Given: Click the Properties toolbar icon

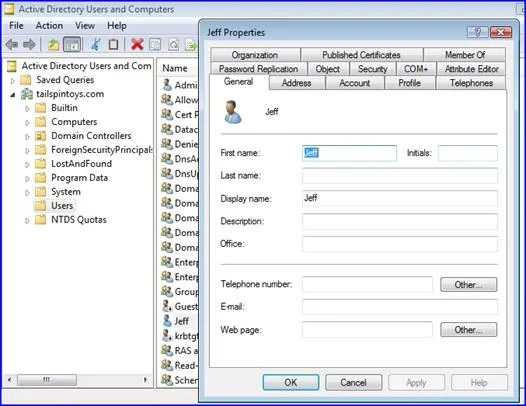Looking at the screenshot, I should (155, 45).
